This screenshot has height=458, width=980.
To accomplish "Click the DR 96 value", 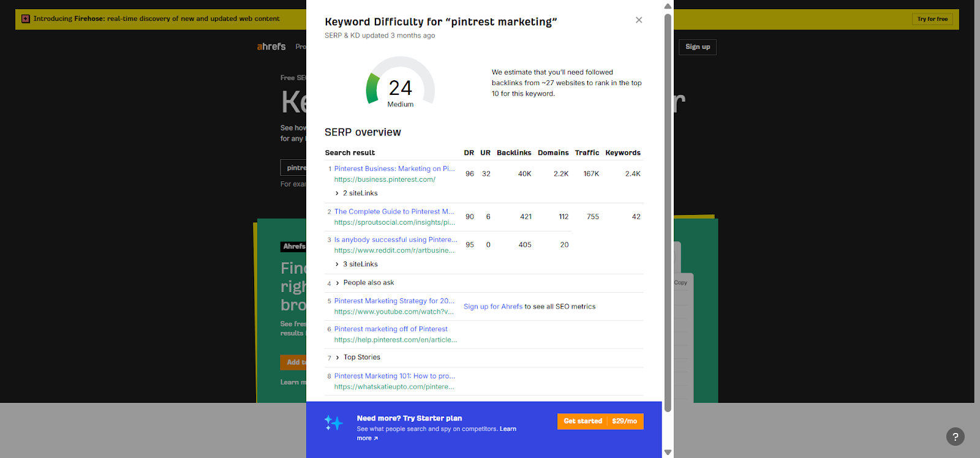I will [470, 174].
